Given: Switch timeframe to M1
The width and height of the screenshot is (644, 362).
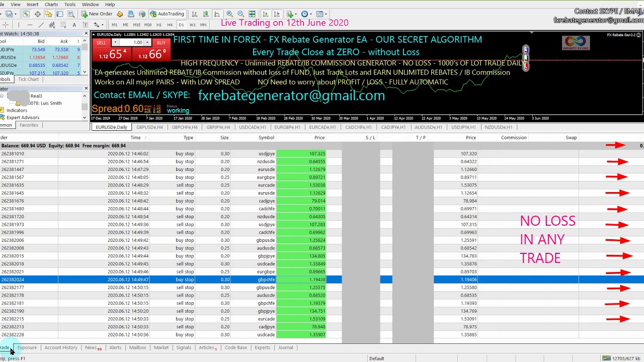Looking at the screenshot, I should coord(114,25).
